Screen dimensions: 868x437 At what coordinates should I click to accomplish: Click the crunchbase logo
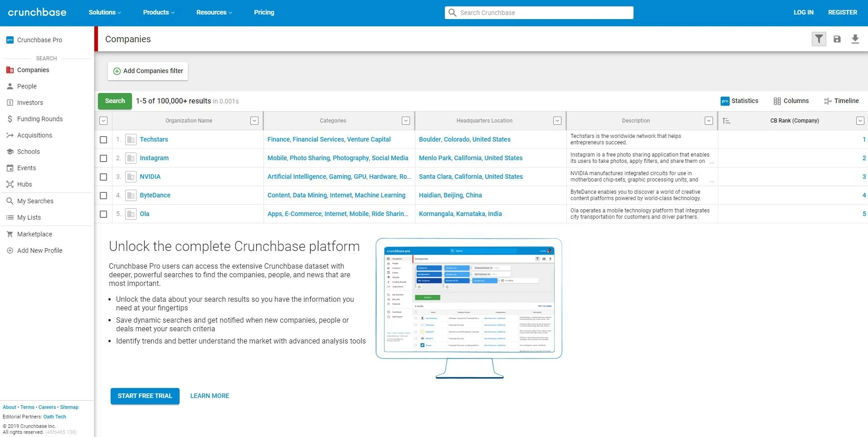(x=37, y=12)
